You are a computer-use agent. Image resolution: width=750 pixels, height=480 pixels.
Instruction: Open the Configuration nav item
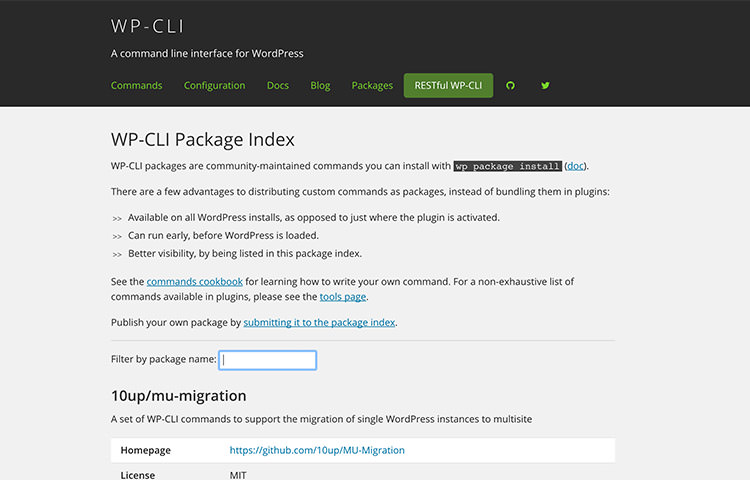coord(214,86)
